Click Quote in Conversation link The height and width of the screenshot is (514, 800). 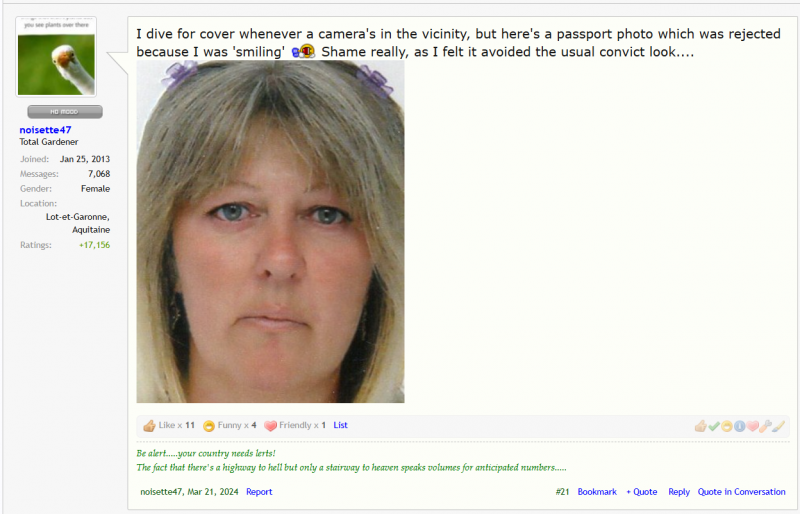pos(741,492)
